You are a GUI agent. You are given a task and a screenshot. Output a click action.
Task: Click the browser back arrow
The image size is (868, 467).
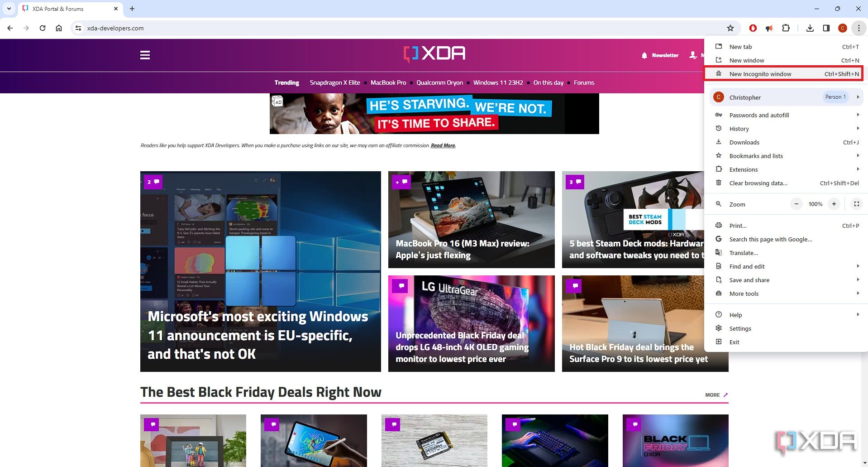[x=10, y=28]
